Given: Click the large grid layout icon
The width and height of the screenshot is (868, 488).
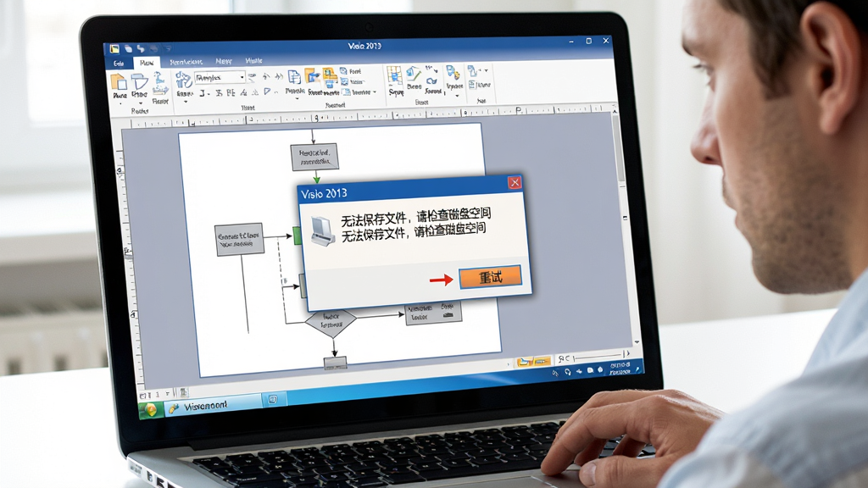Looking at the screenshot, I should [395, 75].
